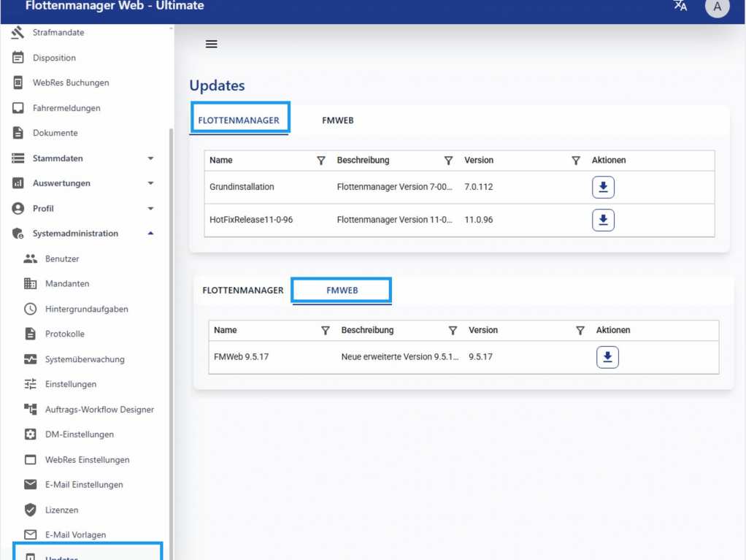Image resolution: width=746 pixels, height=560 pixels.
Task: Open Auftrags-Workflow Designer
Action: (x=99, y=410)
